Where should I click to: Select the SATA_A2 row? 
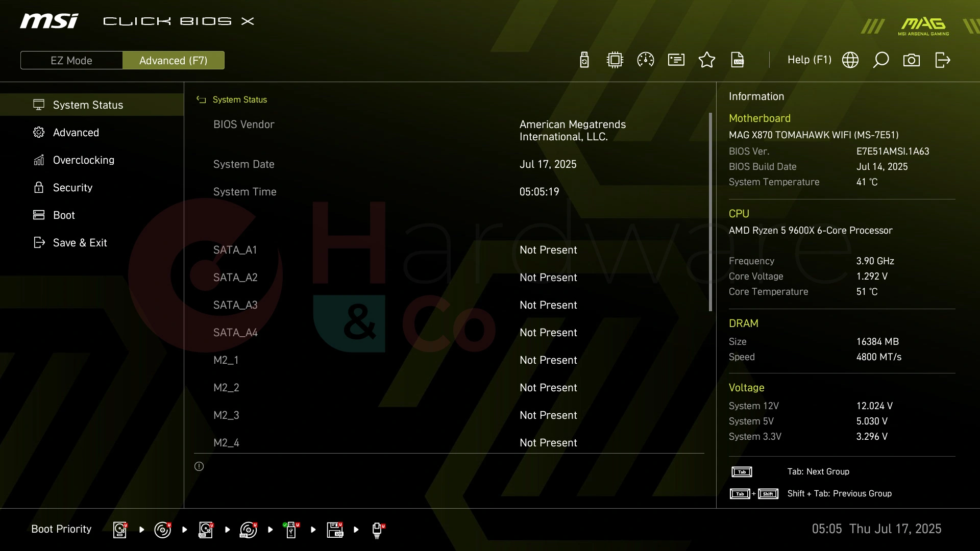click(449, 278)
